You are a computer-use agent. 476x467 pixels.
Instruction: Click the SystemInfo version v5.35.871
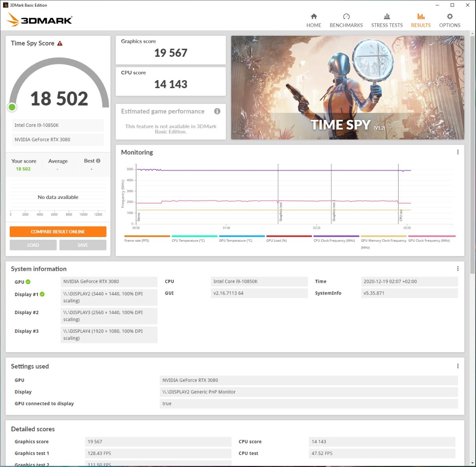point(409,293)
